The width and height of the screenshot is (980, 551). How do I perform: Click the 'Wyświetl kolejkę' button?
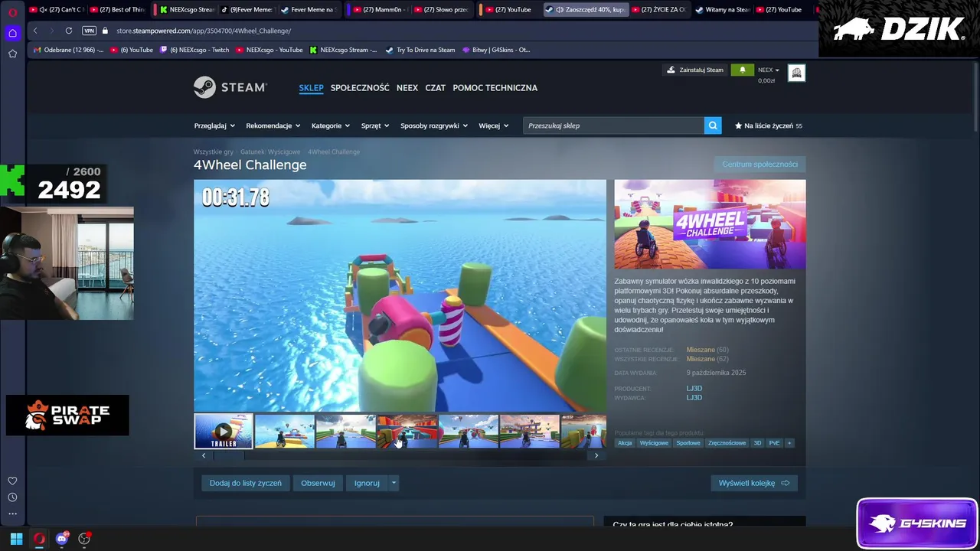click(x=754, y=483)
